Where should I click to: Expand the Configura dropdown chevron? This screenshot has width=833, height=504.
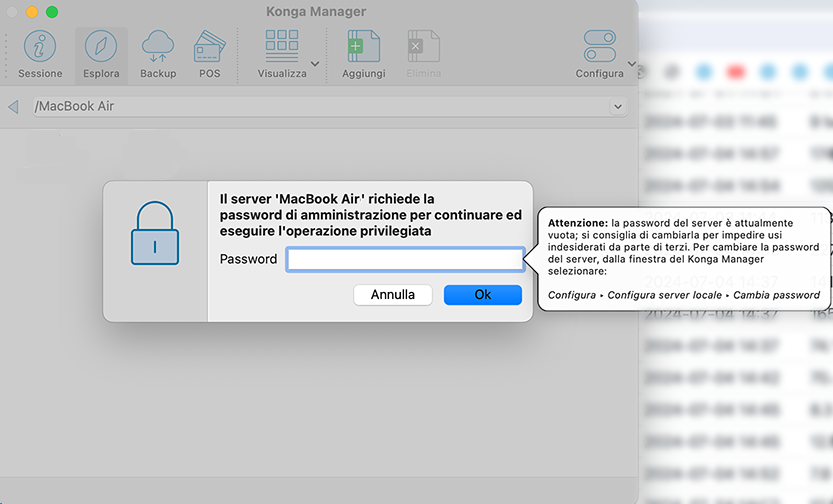(x=631, y=64)
